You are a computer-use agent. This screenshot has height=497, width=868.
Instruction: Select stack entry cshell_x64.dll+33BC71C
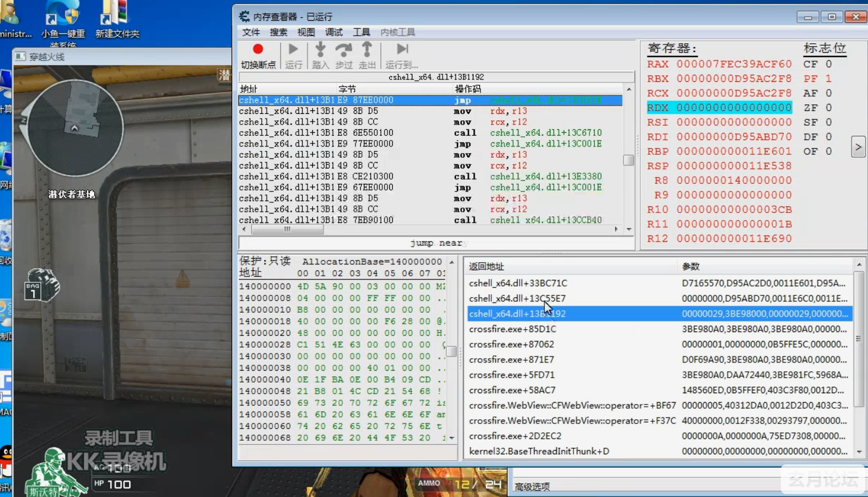click(x=659, y=283)
